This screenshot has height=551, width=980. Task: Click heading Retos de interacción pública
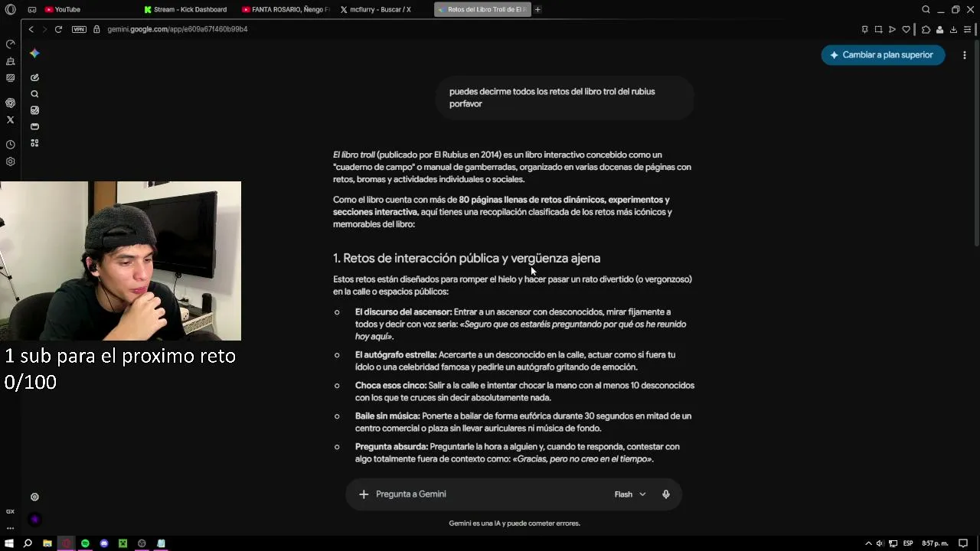[466, 259]
